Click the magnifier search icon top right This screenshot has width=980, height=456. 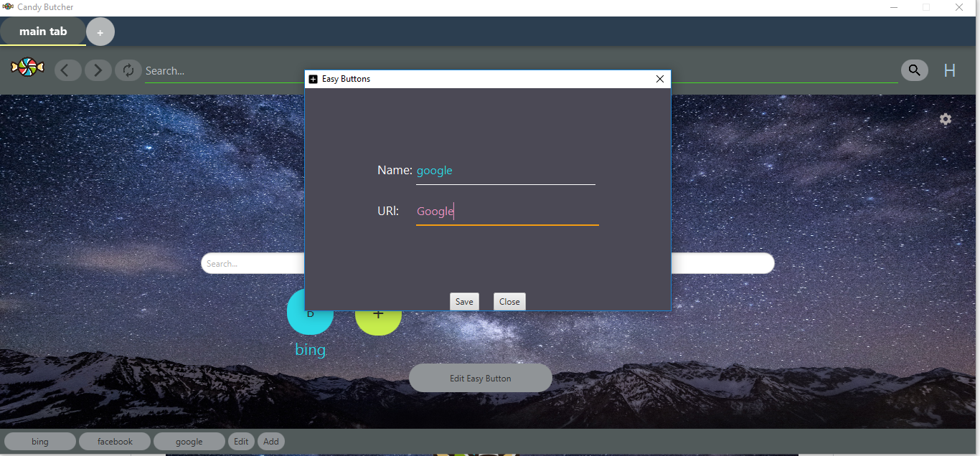click(914, 70)
